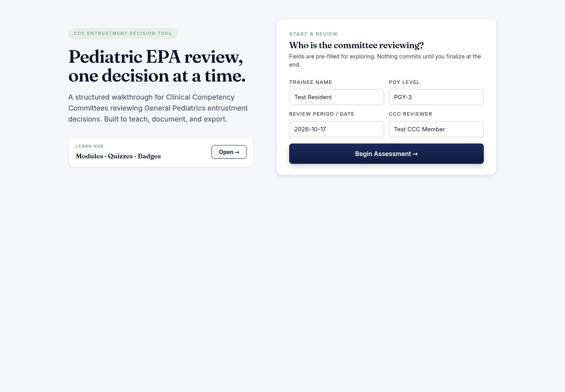565x392 pixels.
Task: Click the word Modules in Learn Hub
Action: tap(89, 156)
